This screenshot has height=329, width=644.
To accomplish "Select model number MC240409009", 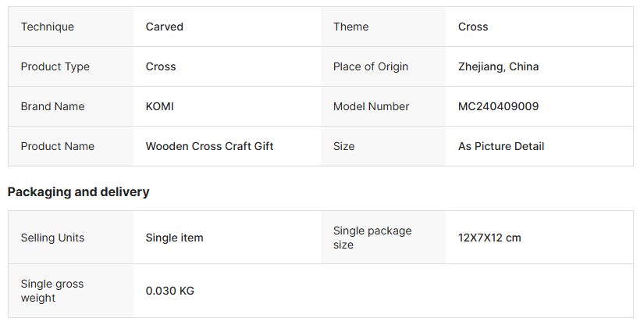I will pos(498,106).
